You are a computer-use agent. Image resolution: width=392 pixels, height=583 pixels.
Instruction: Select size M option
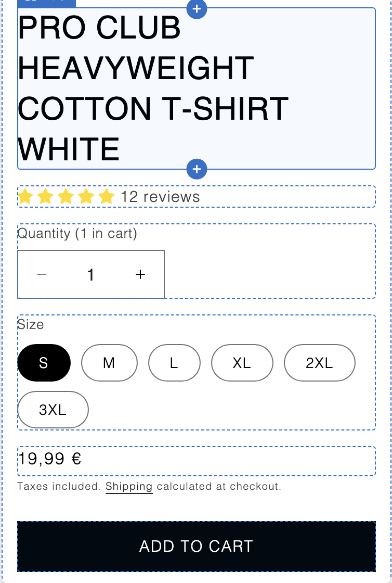tap(109, 363)
